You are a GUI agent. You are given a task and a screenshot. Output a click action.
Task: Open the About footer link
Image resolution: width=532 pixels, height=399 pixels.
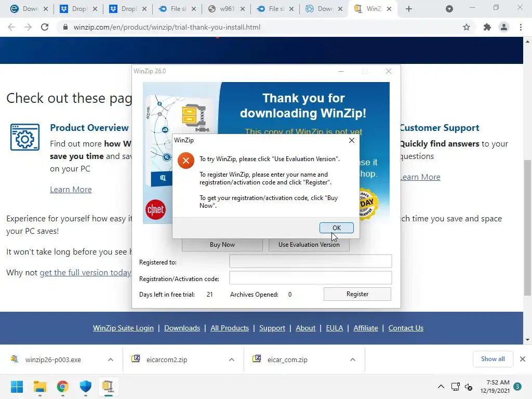click(305, 328)
